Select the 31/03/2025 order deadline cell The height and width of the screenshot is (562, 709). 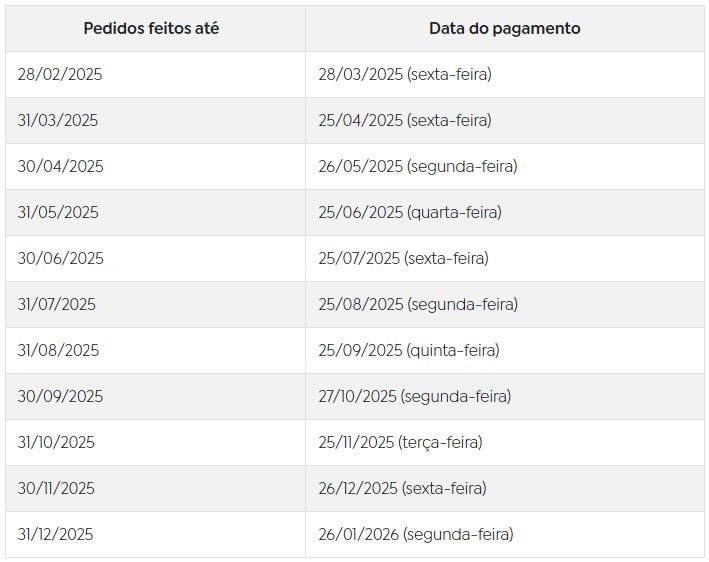[58, 120]
